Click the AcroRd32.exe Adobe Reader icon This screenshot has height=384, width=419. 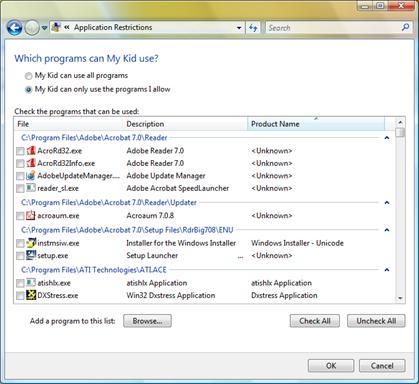[x=31, y=151]
